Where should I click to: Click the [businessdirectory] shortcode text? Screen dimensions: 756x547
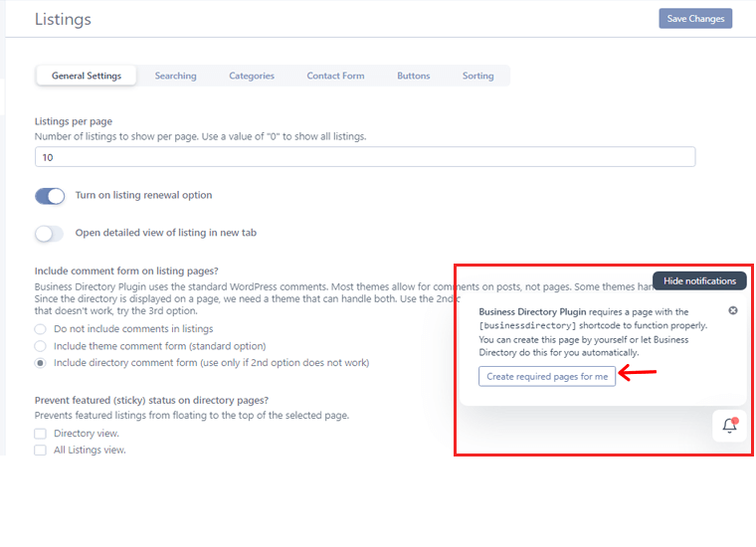coord(527,325)
